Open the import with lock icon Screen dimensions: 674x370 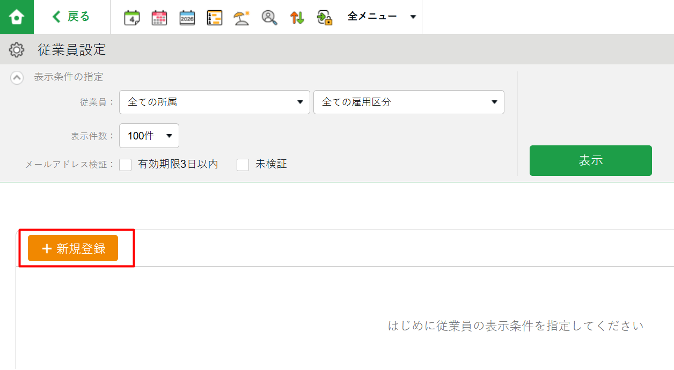tap(325, 18)
